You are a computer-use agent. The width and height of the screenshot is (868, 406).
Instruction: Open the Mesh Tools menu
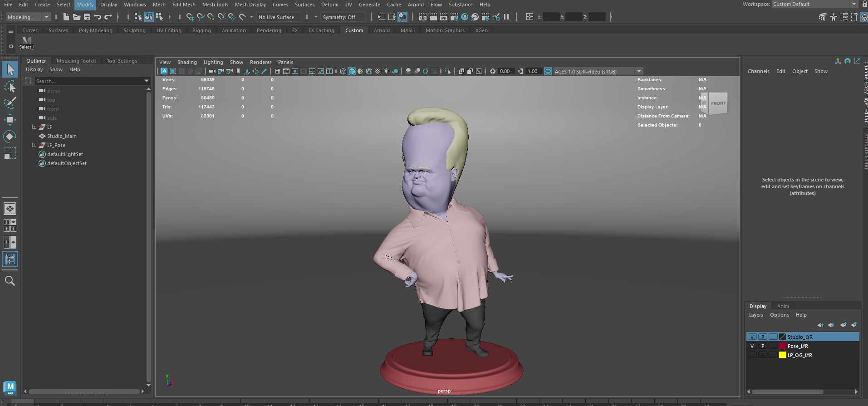[x=215, y=5]
